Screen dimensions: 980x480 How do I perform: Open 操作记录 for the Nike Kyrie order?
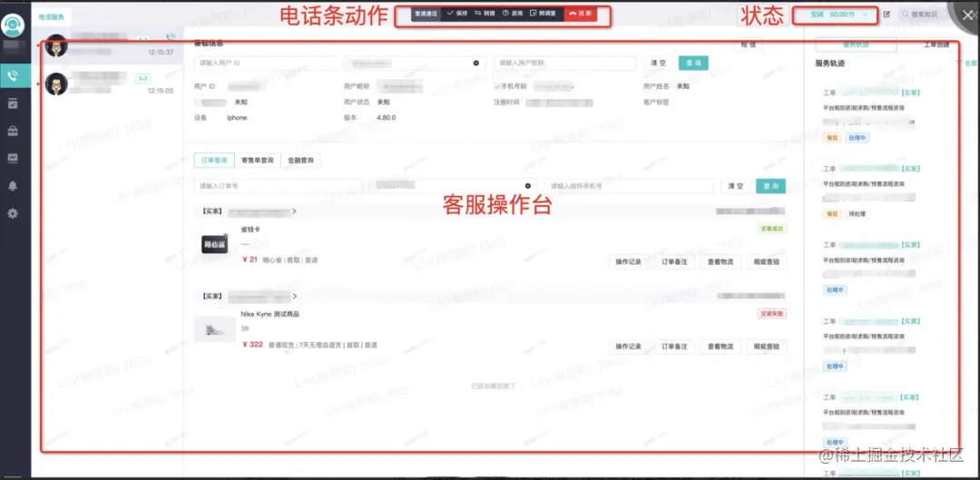tap(628, 347)
